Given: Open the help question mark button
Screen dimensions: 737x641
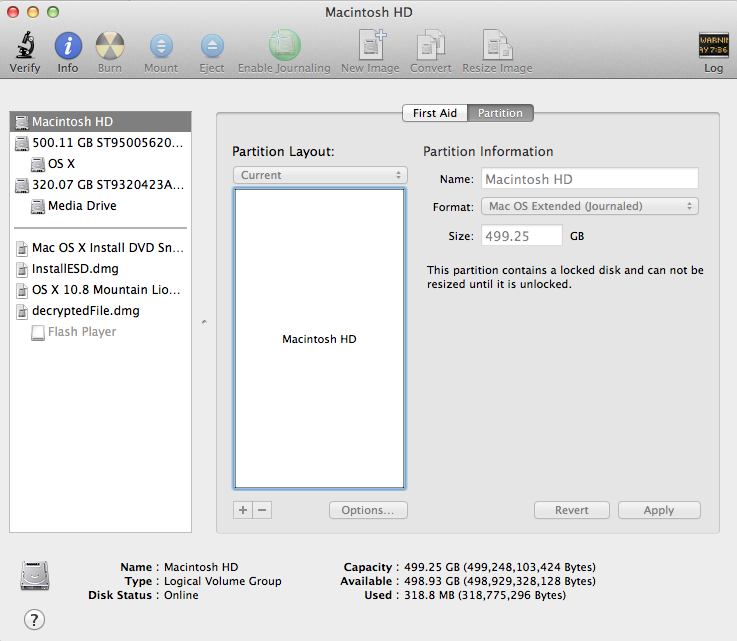Looking at the screenshot, I should pos(34,620).
